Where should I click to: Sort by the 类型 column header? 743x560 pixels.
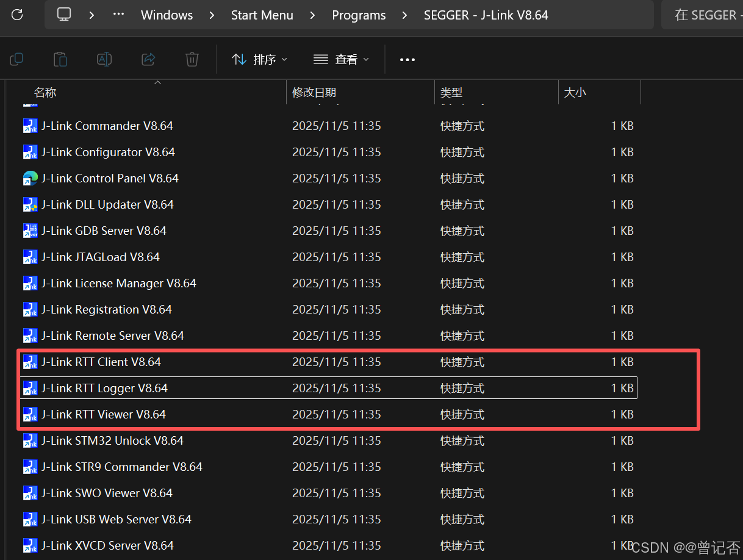coord(451,93)
